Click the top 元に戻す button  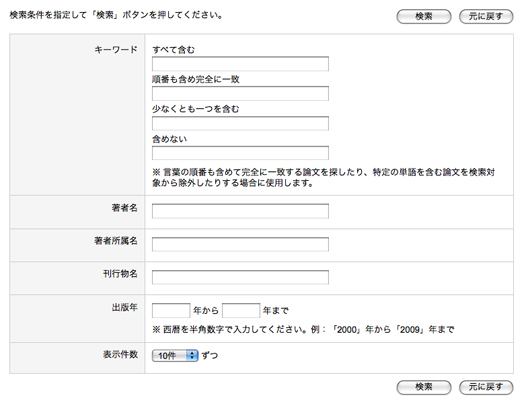pos(486,16)
